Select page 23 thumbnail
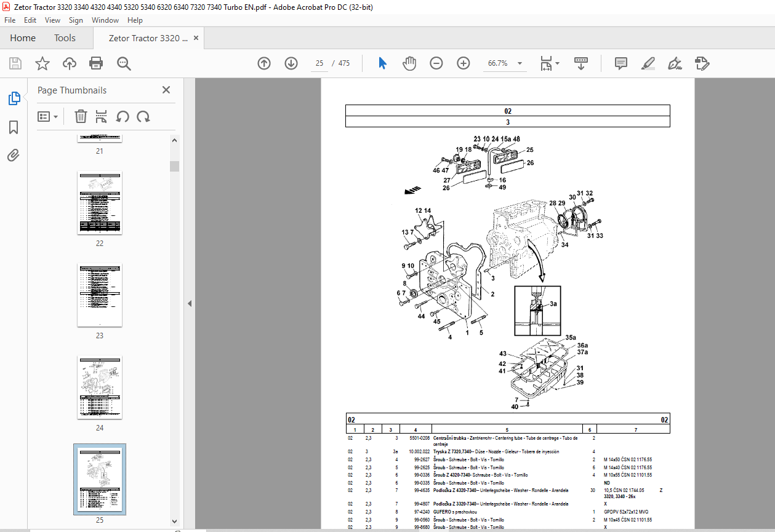 (x=100, y=295)
